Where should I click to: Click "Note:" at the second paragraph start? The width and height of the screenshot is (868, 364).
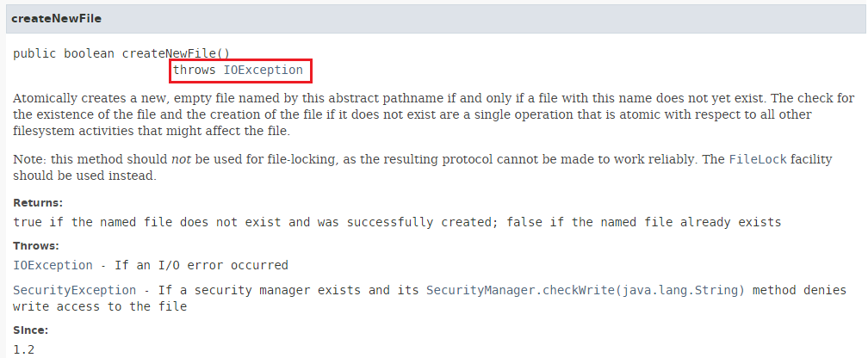pyautogui.click(x=29, y=159)
